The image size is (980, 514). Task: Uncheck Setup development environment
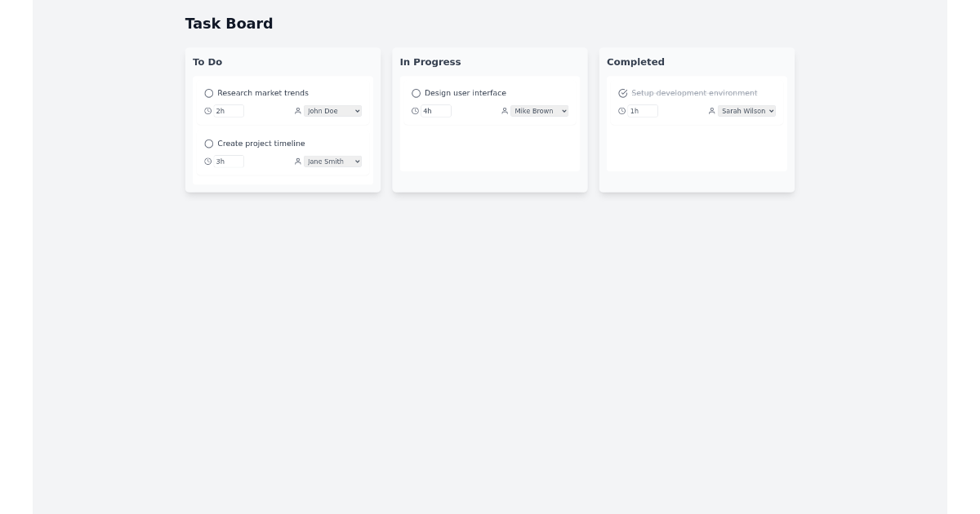click(623, 93)
